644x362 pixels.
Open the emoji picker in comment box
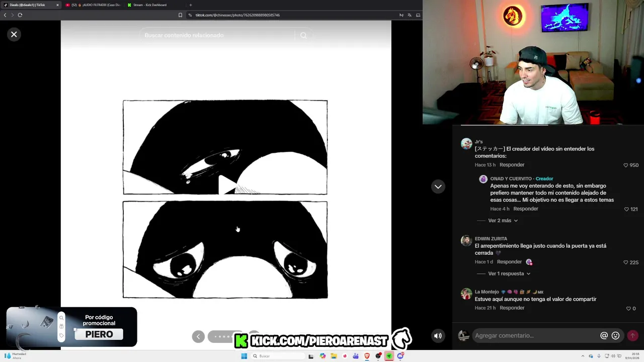615,336
